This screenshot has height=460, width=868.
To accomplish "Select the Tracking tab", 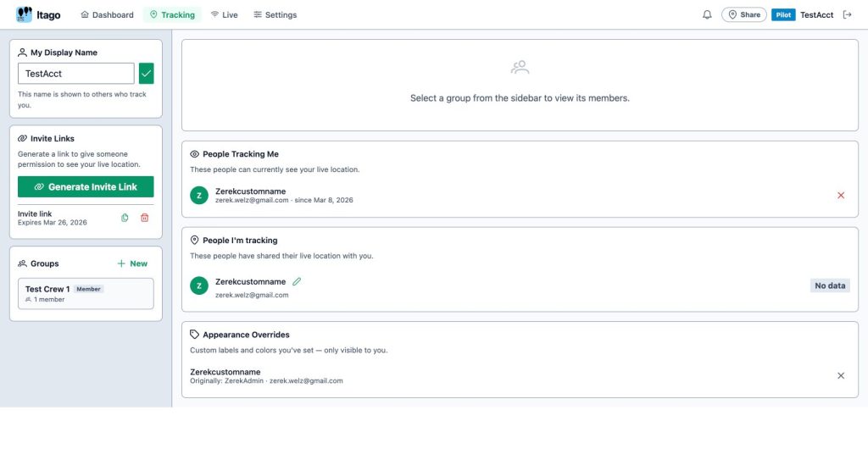I will click(172, 14).
